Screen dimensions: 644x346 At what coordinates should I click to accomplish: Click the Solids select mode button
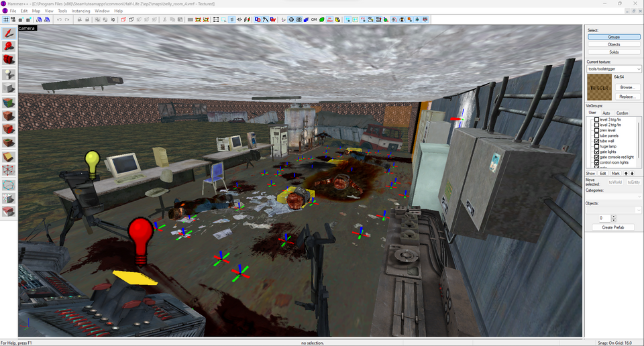click(614, 52)
